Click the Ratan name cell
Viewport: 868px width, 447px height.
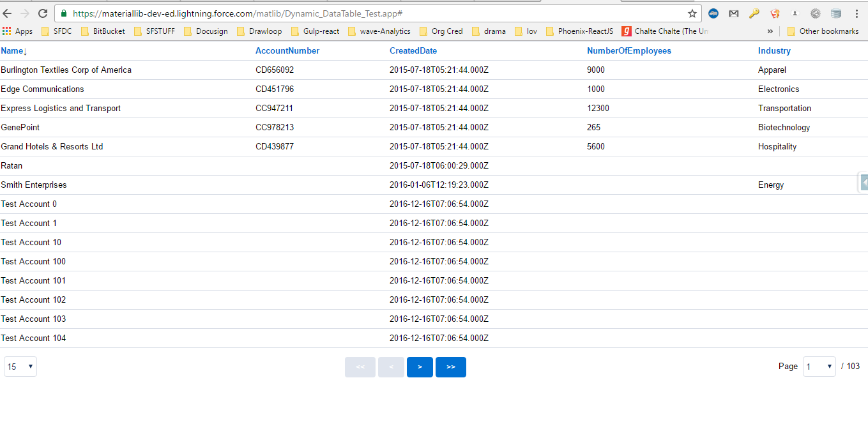[11, 166]
